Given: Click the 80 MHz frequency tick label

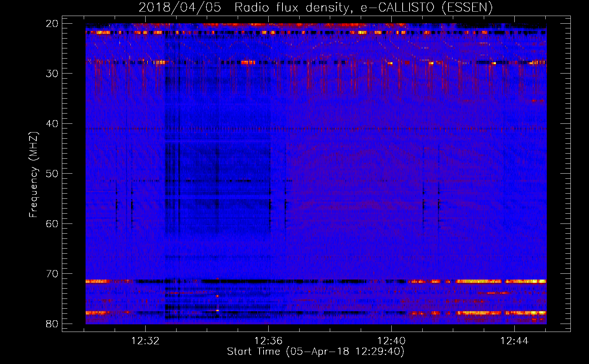Looking at the screenshot, I should point(52,324).
